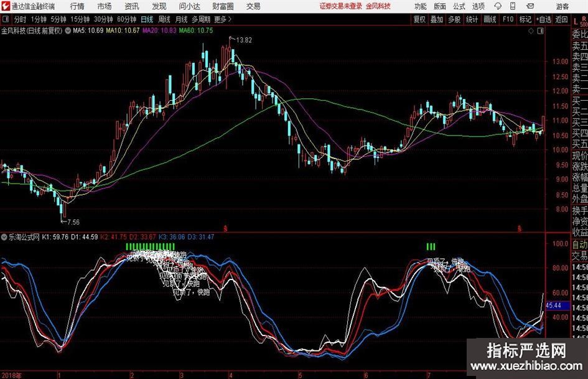The image size is (588, 379).
Task: Click the 多股 multi-stock button
Action: pos(454,19)
